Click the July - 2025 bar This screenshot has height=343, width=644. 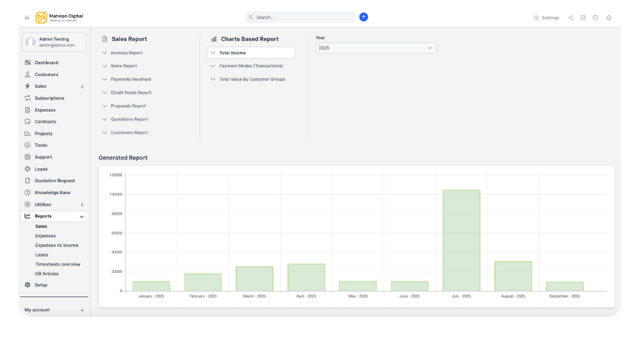tap(461, 241)
